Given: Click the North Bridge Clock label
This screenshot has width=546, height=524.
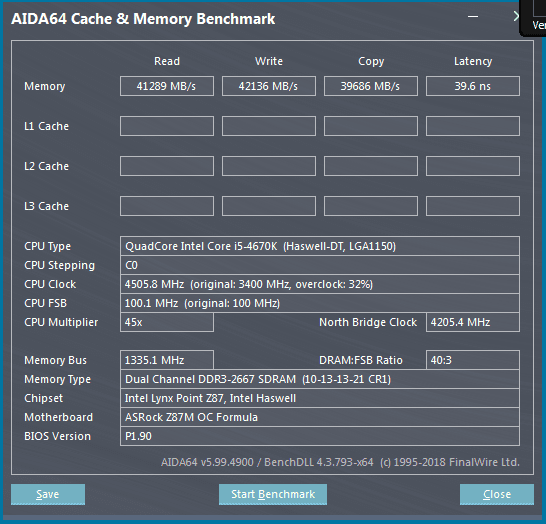Looking at the screenshot, I should point(368,322).
